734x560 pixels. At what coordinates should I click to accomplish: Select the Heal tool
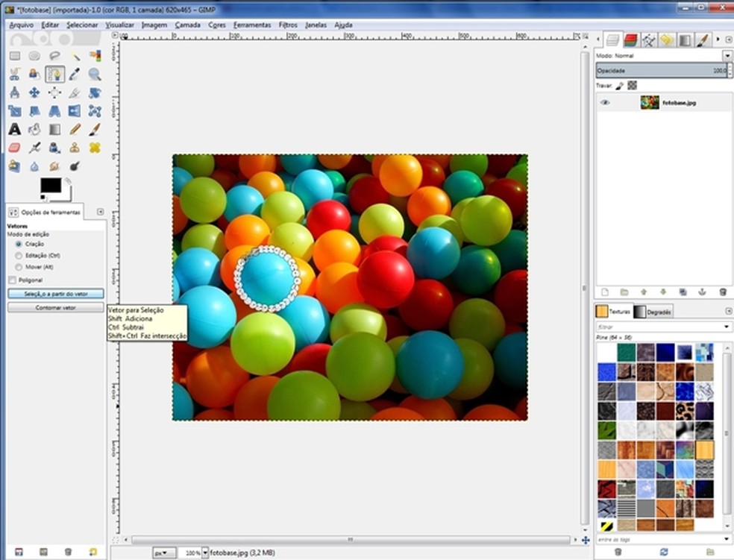[95, 148]
